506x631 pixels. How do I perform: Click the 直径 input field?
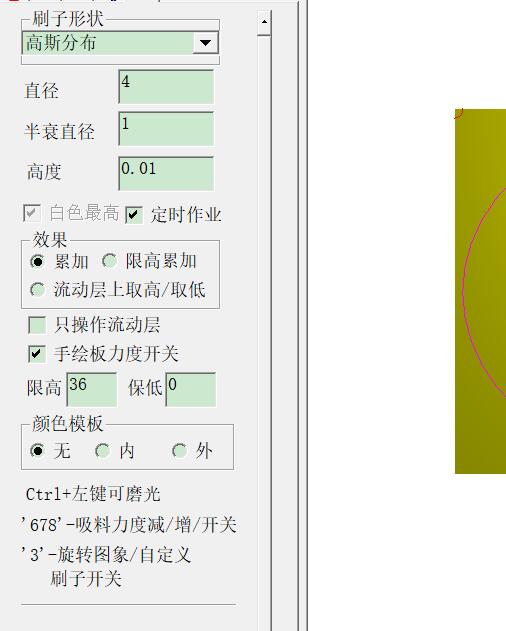tap(166, 87)
